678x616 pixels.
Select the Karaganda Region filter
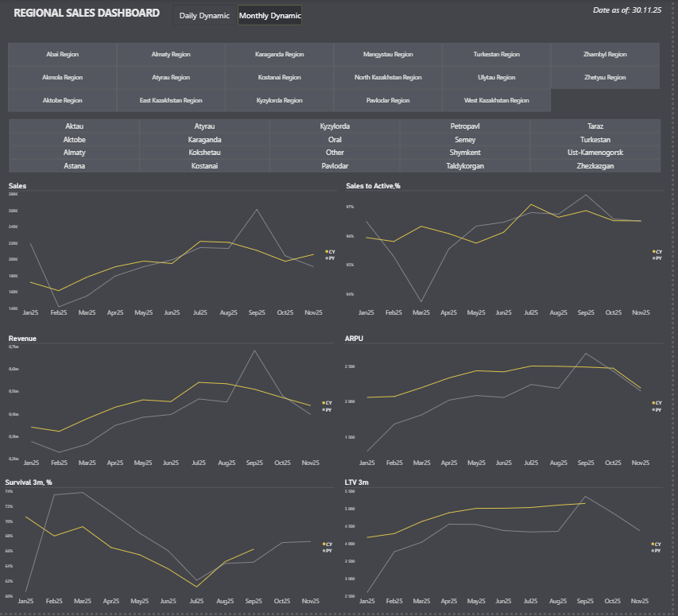[278, 54]
